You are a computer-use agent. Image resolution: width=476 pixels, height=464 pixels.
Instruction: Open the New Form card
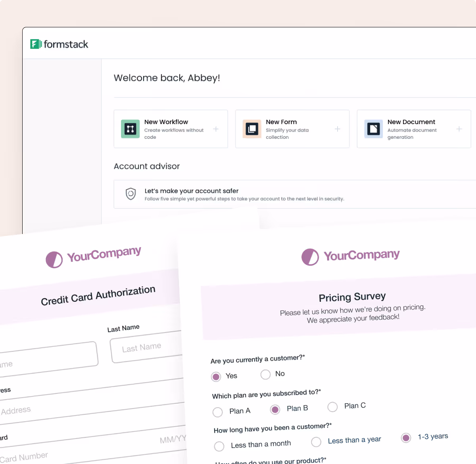(292, 129)
